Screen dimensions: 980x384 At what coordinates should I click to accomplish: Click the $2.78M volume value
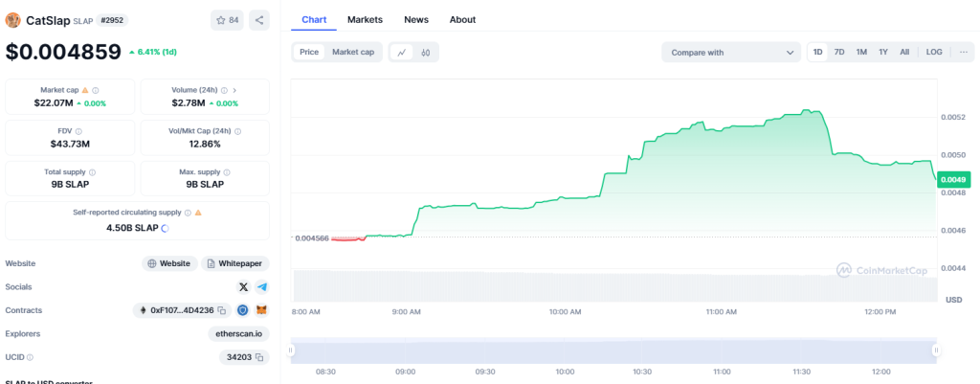pyautogui.click(x=189, y=102)
